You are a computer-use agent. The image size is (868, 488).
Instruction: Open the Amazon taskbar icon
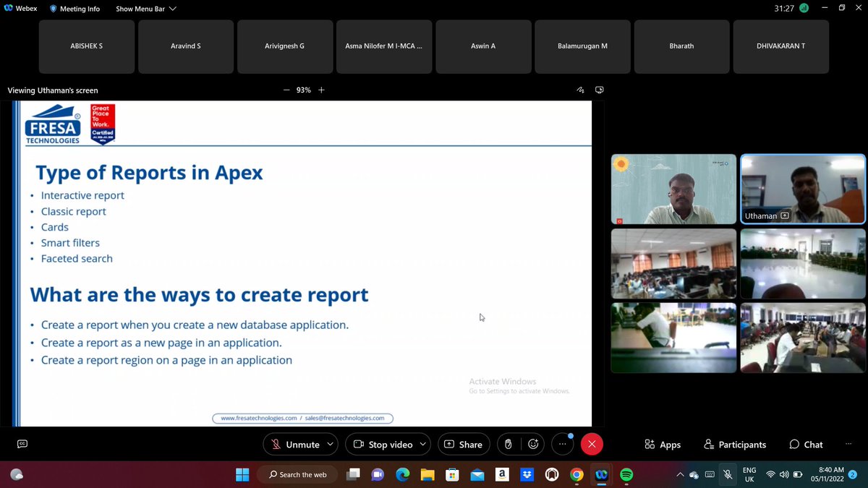[501, 474]
